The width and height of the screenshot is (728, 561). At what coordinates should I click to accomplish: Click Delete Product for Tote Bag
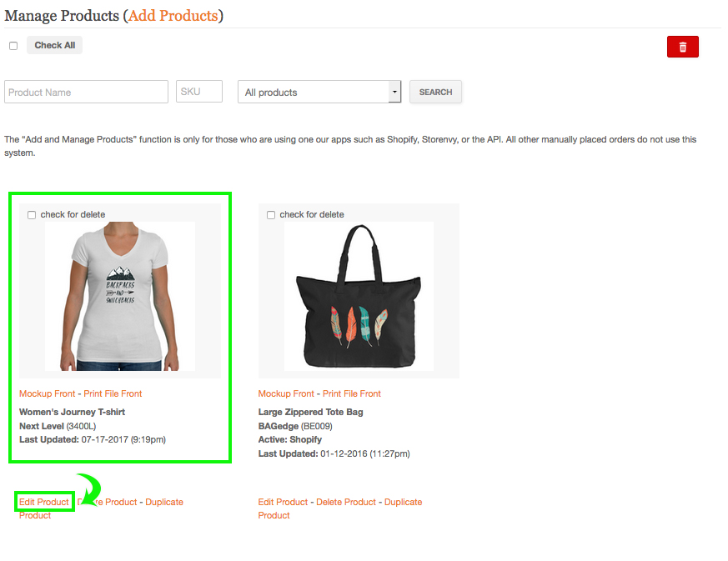346,502
